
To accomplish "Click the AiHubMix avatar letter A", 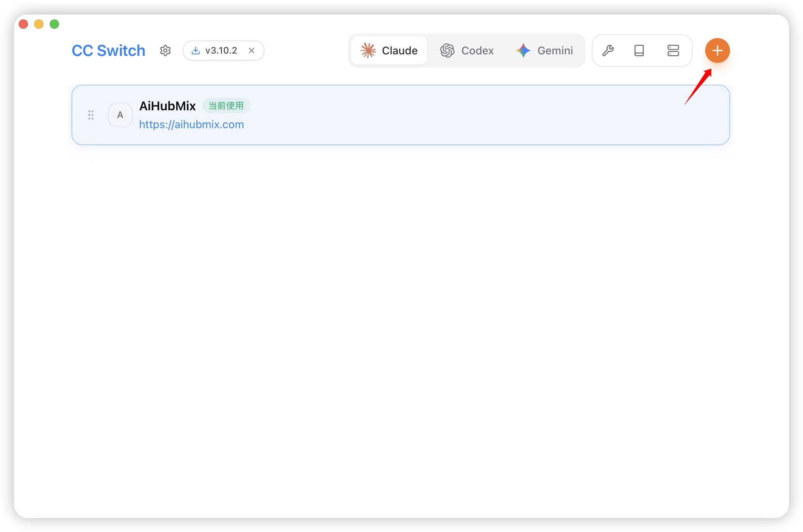I will [x=120, y=115].
